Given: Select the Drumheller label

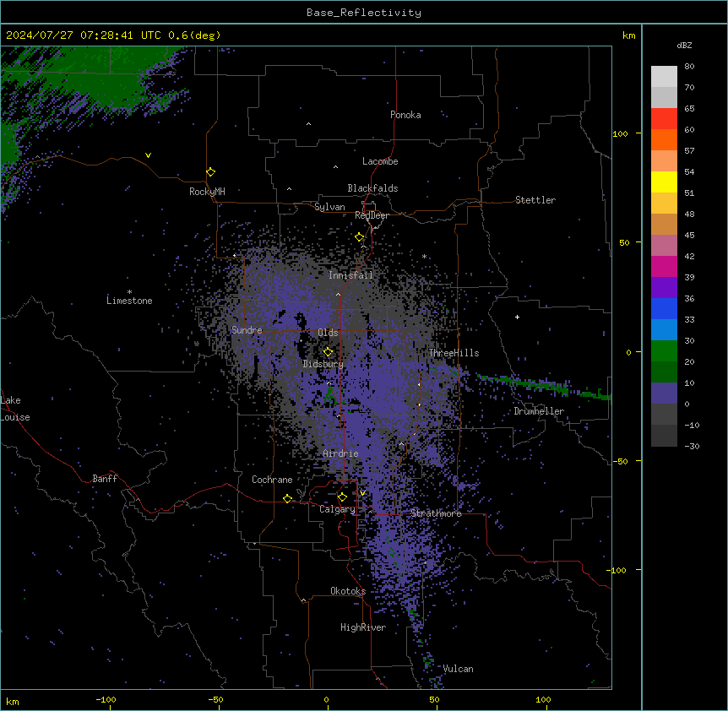Looking at the screenshot, I should click(x=539, y=411).
